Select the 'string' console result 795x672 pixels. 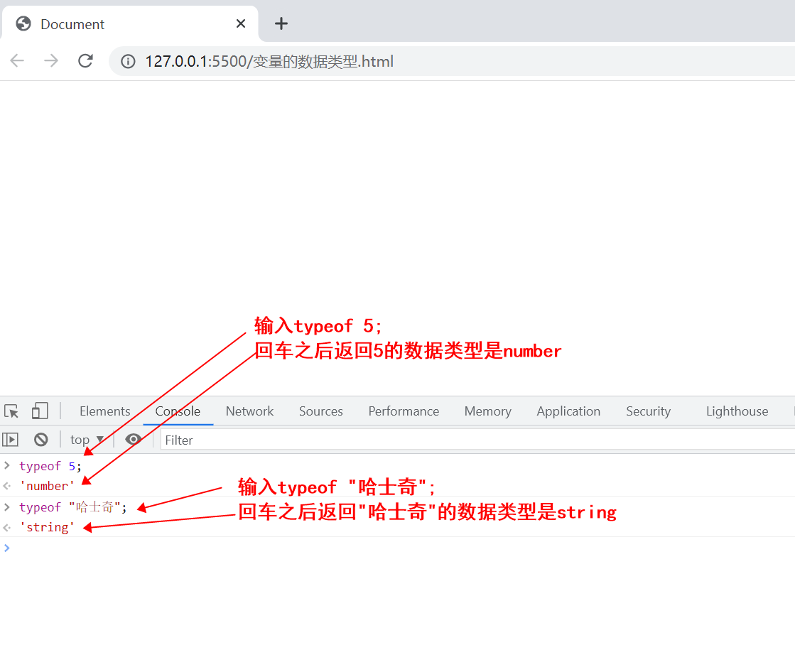47,527
